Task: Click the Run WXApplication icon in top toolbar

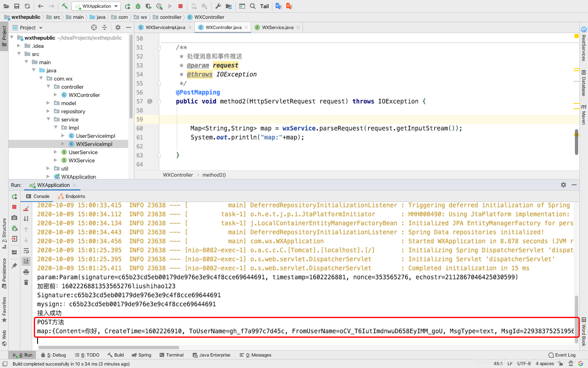Action: pyautogui.click(x=128, y=6)
